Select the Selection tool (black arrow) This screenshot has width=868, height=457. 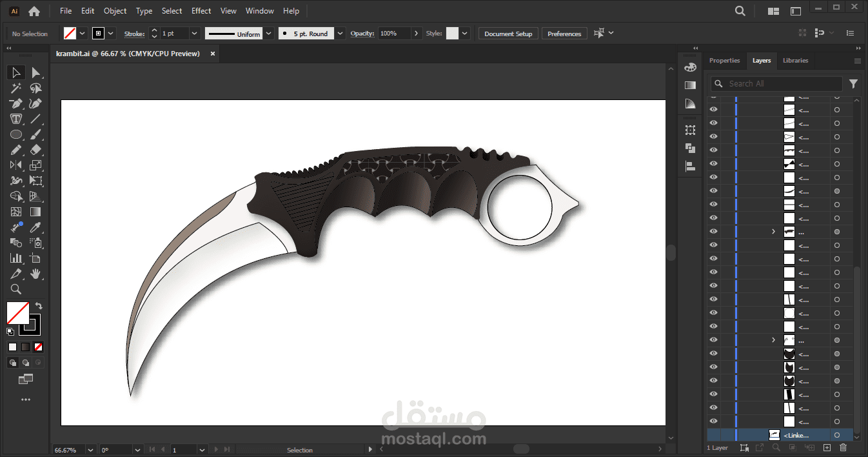point(16,72)
